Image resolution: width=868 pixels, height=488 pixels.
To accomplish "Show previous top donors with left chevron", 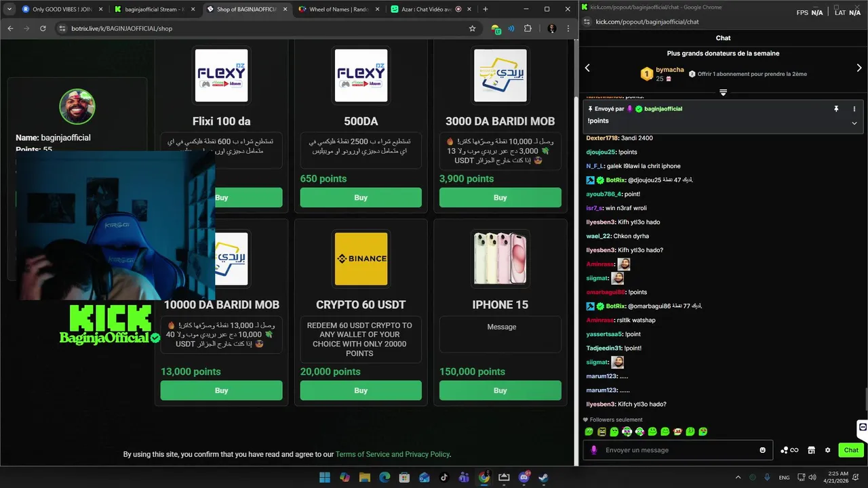I will [587, 68].
